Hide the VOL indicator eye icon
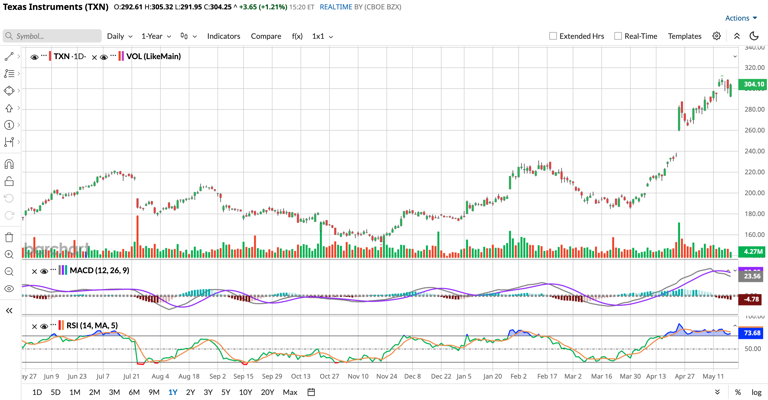The image size is (768, 400). point(104,57)
